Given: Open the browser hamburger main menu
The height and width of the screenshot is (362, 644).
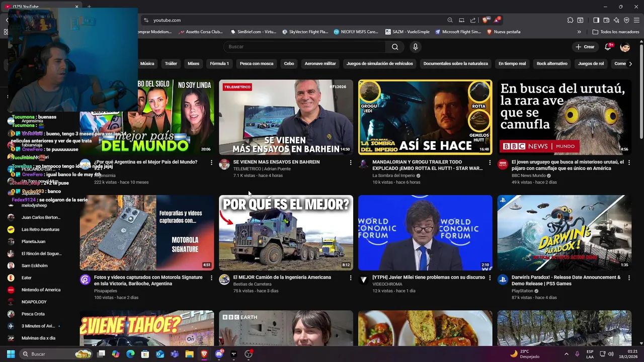Looking at the screenshot, I should tap(636, 20).
